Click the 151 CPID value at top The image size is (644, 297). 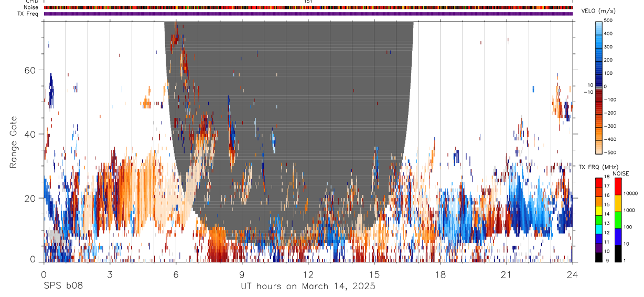click(308, 2)
